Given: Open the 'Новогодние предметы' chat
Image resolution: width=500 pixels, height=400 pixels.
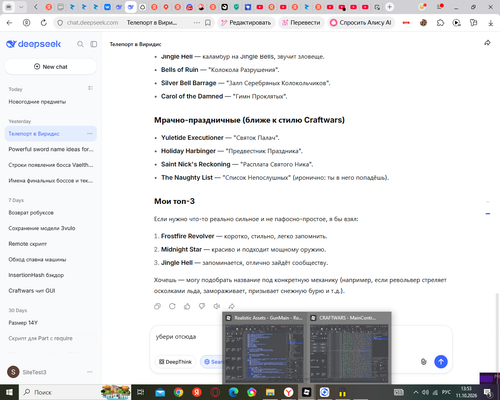Looking at the screenshot, I should coord(51,102).
